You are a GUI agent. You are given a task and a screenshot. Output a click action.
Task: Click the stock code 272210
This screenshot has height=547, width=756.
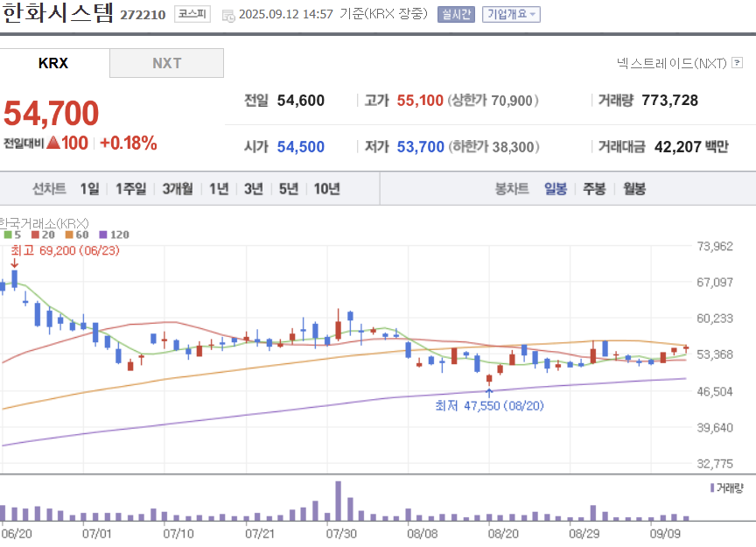pos(143,15)
